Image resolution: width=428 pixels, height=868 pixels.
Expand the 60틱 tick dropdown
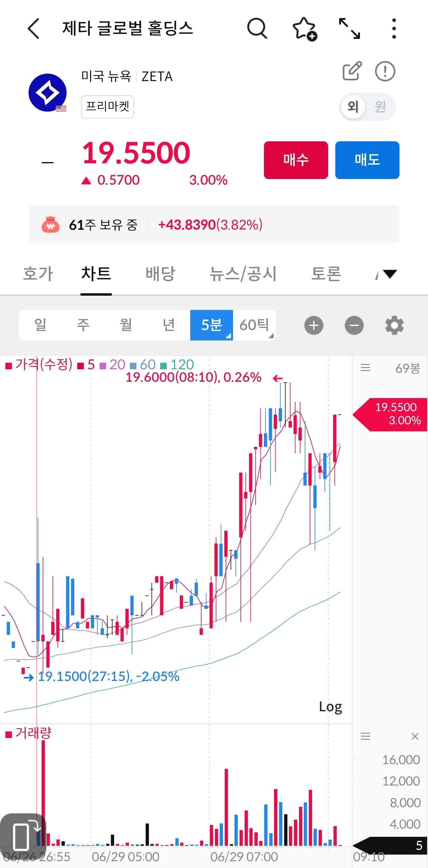(254, 325)
